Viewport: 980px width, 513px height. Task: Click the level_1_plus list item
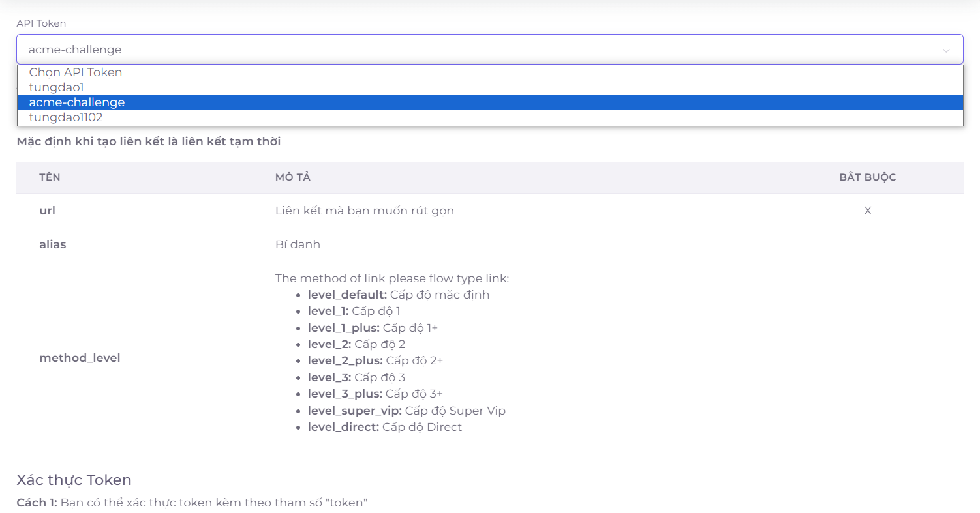tap(372, 328)
